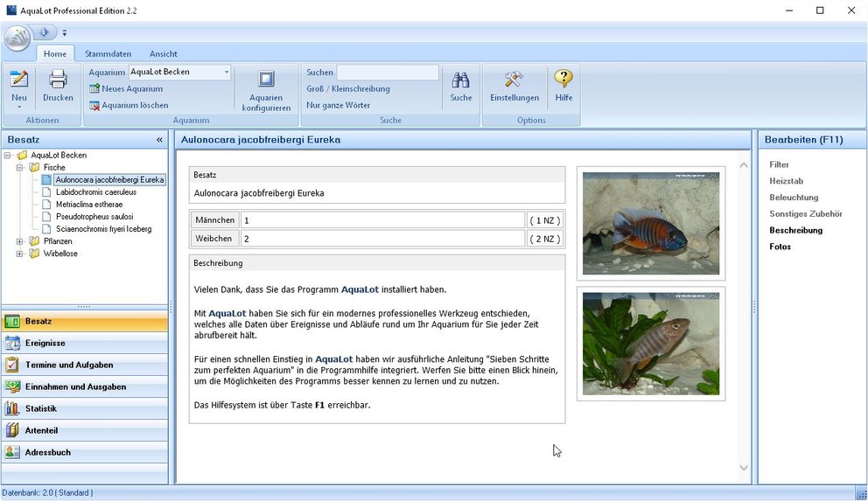Click the (1 NZ) Männchen button
This screenshot has width=868, height=501.
(x=545, y=220)
